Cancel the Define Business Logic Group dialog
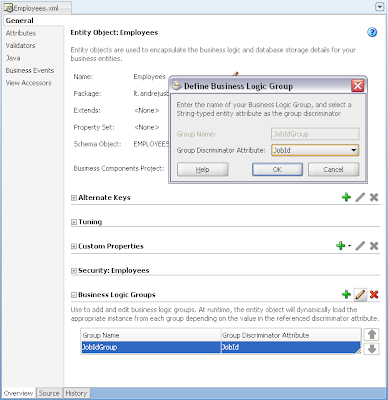 pyautogui.click(x=333, y=169)
